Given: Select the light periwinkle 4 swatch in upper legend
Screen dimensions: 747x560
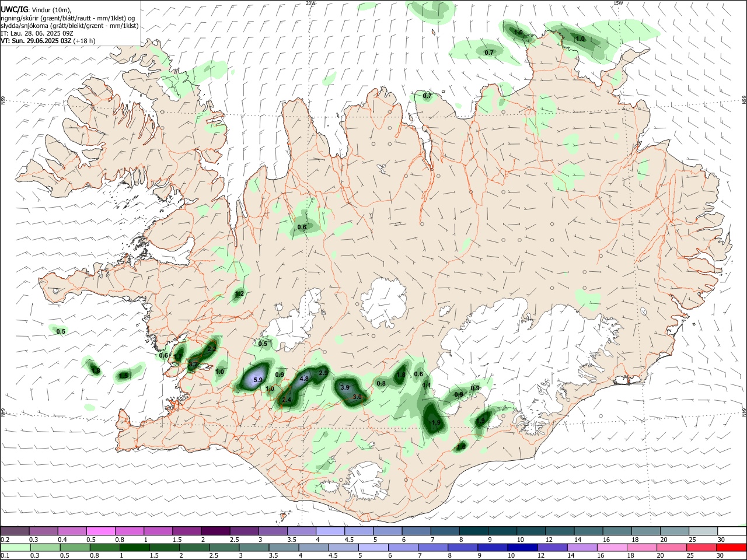Looking at the screenshot, I should point(330,531).
